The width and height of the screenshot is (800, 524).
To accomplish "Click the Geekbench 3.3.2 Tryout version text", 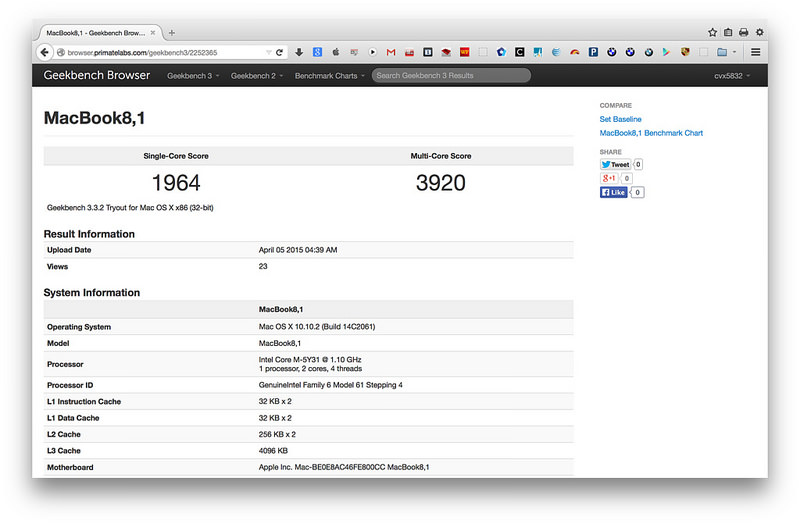I will (130, 208).
